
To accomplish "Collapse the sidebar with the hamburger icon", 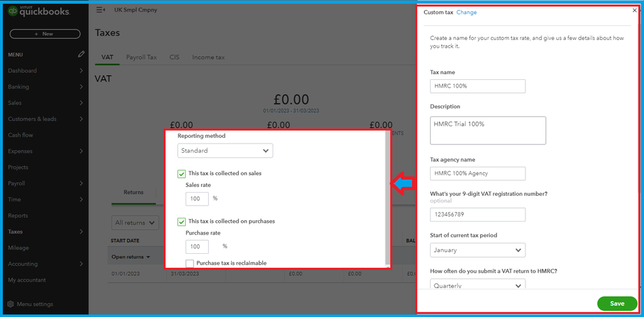I will (101, 10).
